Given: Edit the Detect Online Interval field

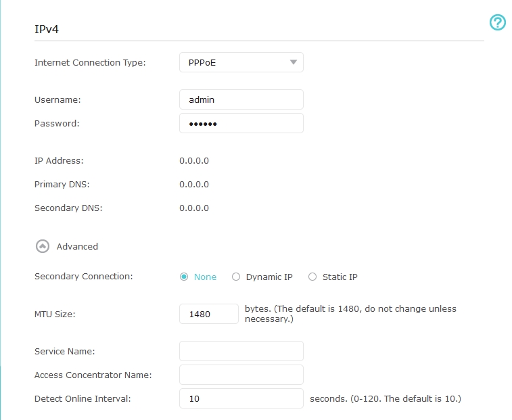Looking at the screenshot, I should click(x=241, y=398).
